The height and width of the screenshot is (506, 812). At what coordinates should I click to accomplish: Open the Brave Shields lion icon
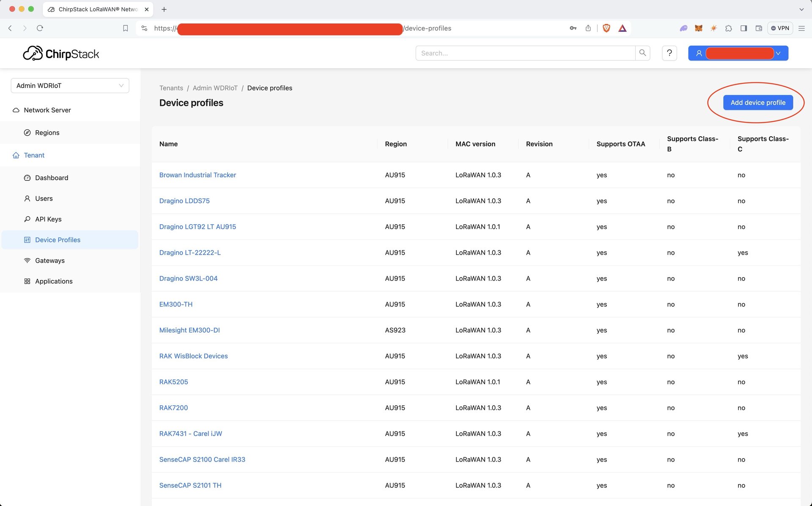606,28
